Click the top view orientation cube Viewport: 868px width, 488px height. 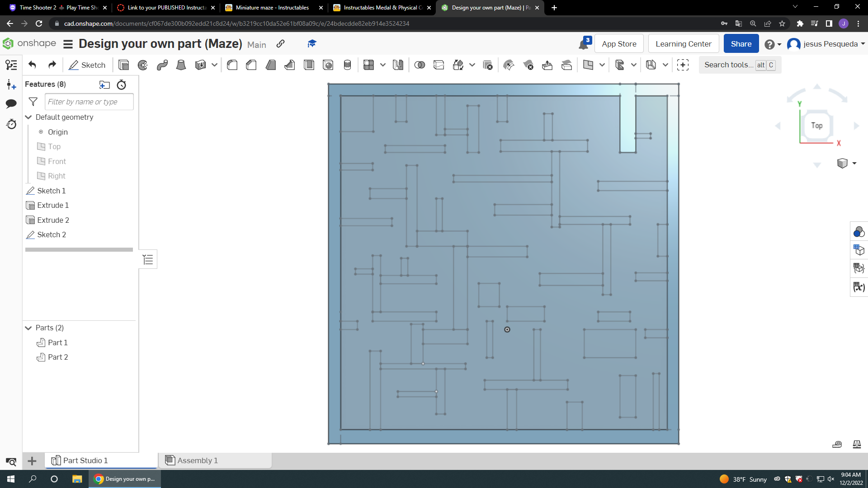(816, 126)
